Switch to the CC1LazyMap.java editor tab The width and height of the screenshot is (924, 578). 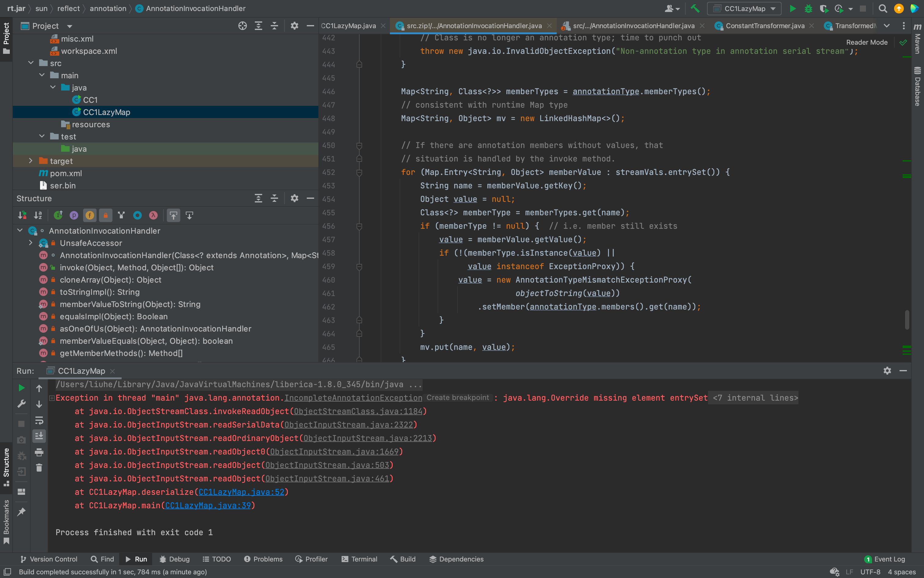tap(348, 26)
